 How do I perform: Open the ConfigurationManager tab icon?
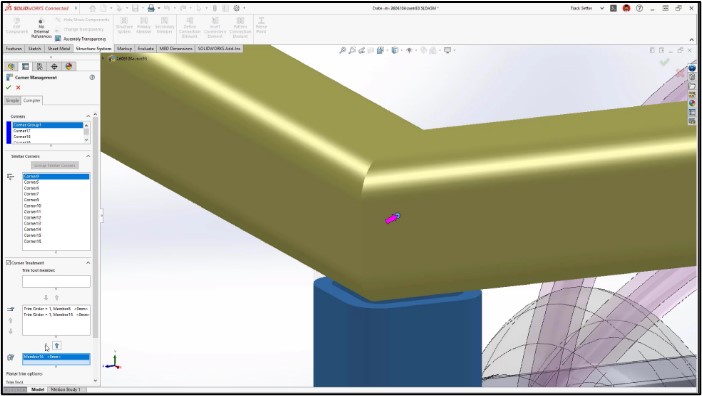(x=40, y=66)
